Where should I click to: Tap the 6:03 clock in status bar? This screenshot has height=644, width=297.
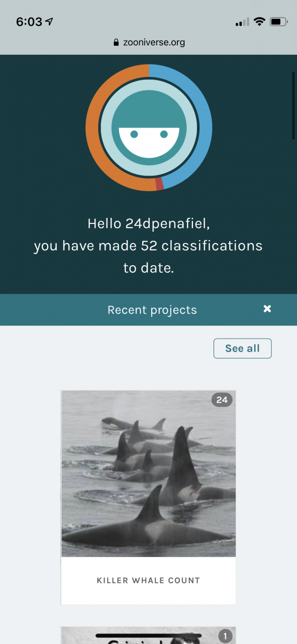click(29, 22)
